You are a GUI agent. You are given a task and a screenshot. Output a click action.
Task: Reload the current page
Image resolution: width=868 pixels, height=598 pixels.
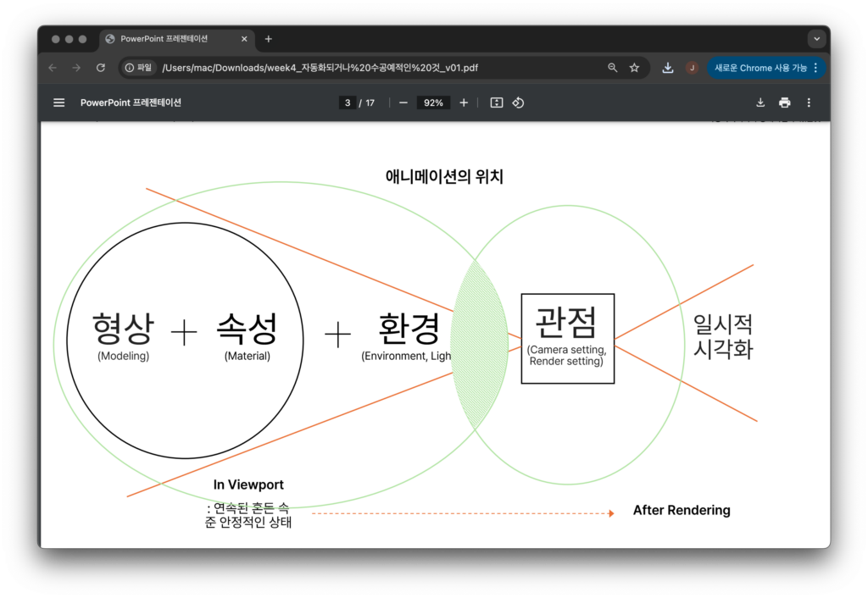pos(101,68)
